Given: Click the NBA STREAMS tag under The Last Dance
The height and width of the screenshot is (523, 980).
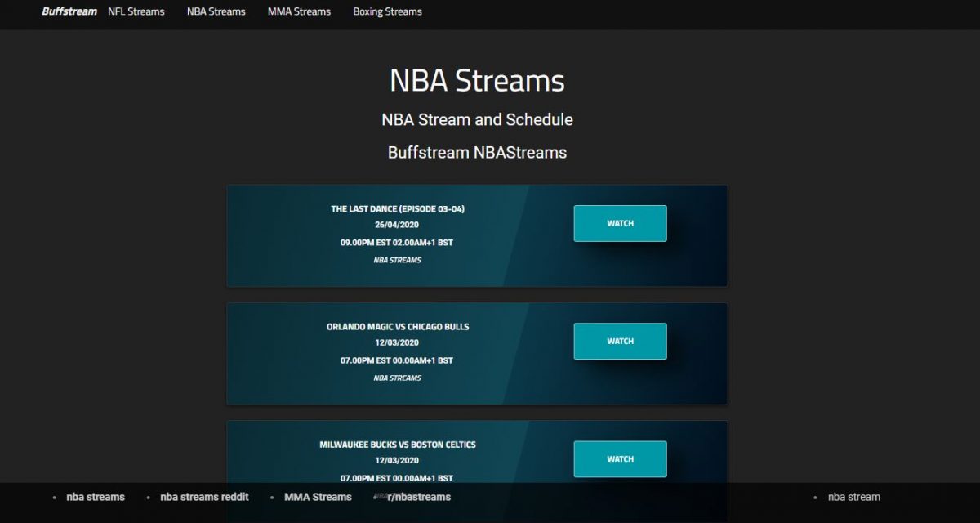Looking at the screenshot, I should click(398, 261).
